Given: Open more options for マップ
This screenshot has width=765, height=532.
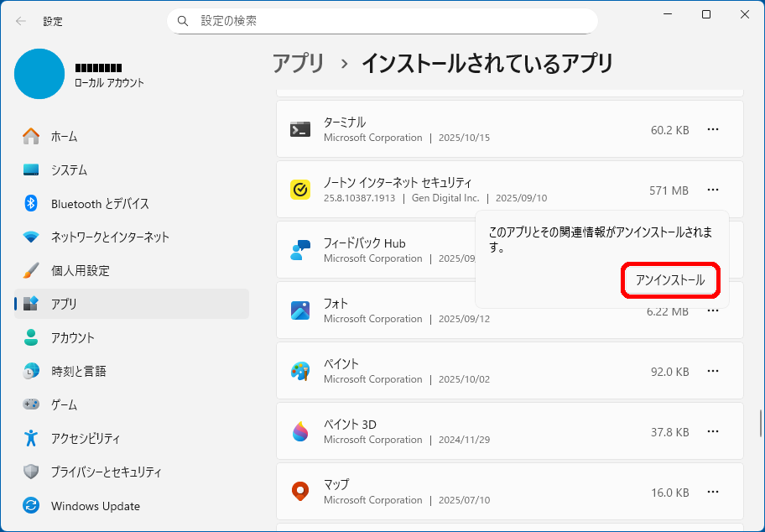Looking at the screenshot, I should coord(713,492).
